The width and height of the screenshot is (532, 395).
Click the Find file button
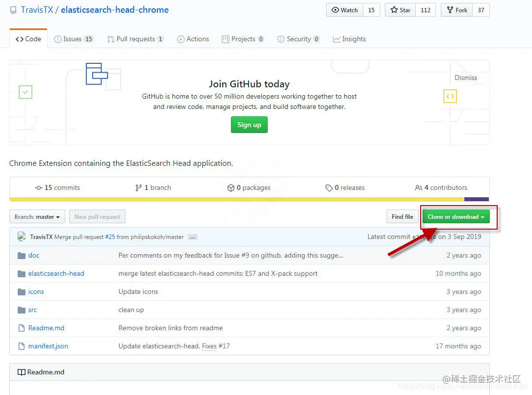click(403, 217)
